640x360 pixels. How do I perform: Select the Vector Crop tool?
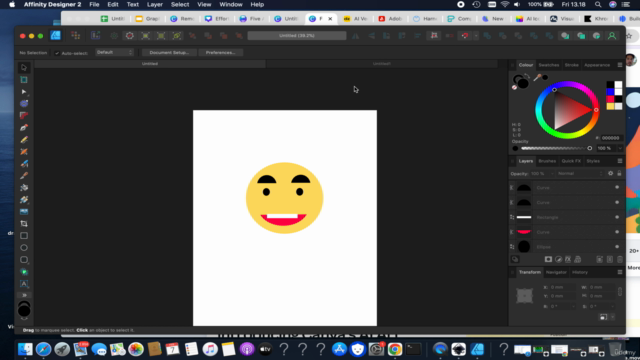point(24,224)
